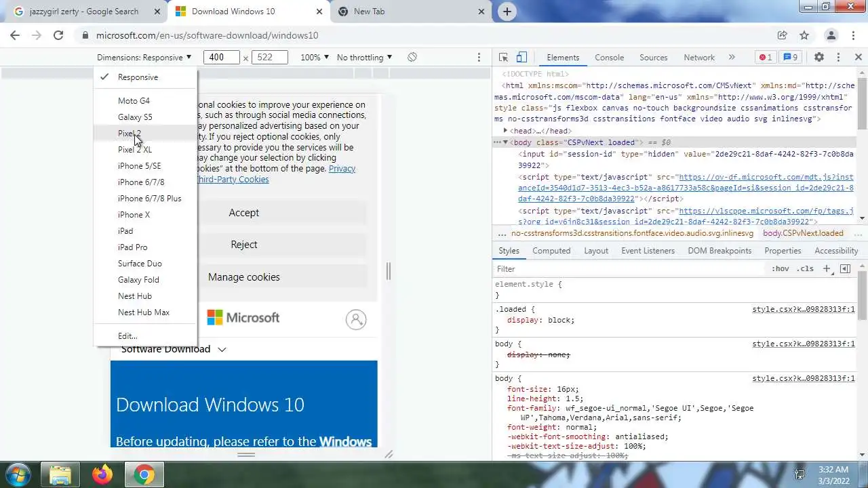Expand the Software Download menu
Image resolution: width=868 pixels, height=488 pixels.
[x=174, y=349]
